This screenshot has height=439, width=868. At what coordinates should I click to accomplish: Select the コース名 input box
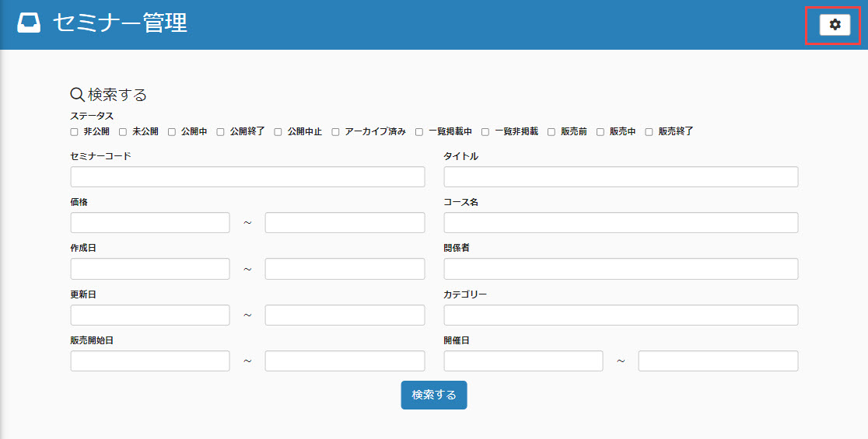click(x=621, y=223)
